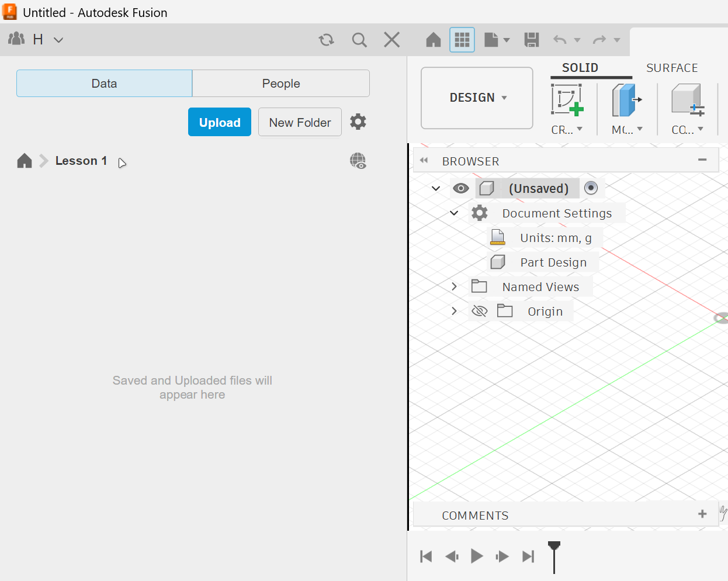Click the Units ruler icon
Image resolution: width=728 pixels, height=581 pixels.
(x=498, y=237)
